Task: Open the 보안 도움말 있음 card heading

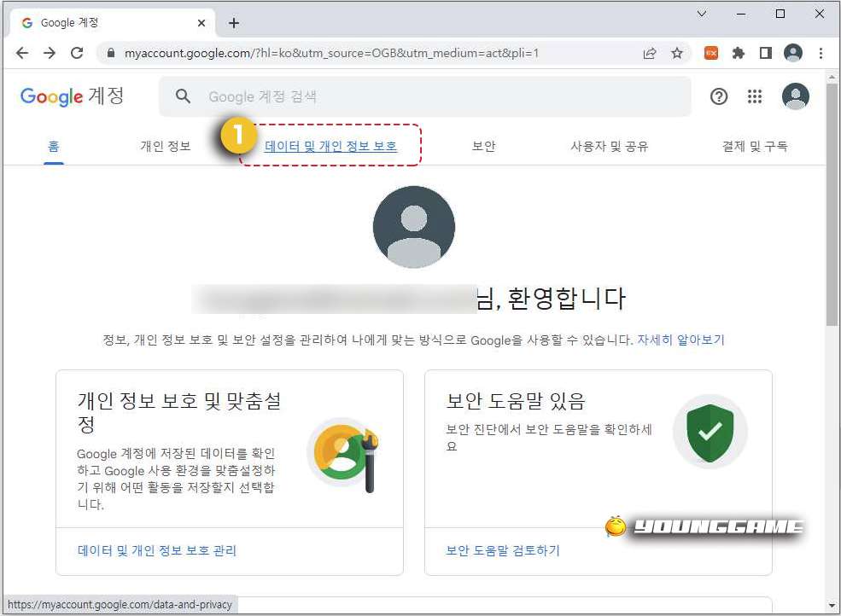Action: [516, 401]
